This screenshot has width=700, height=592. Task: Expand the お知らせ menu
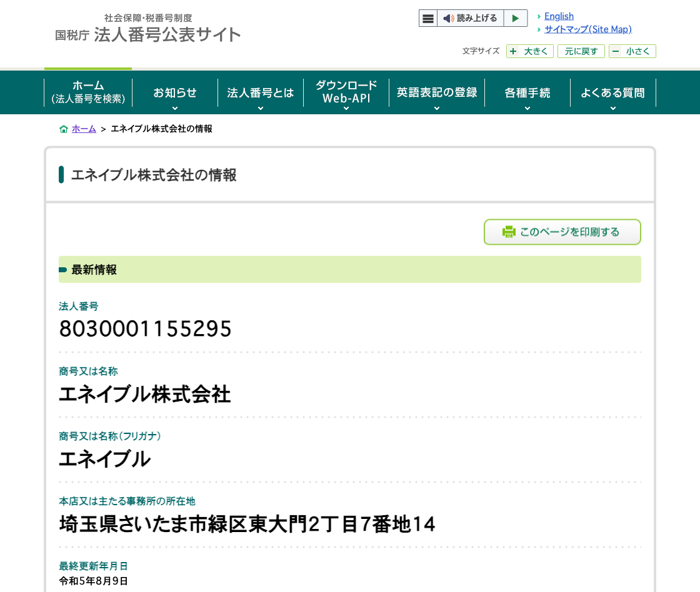(x=175, y=93)
